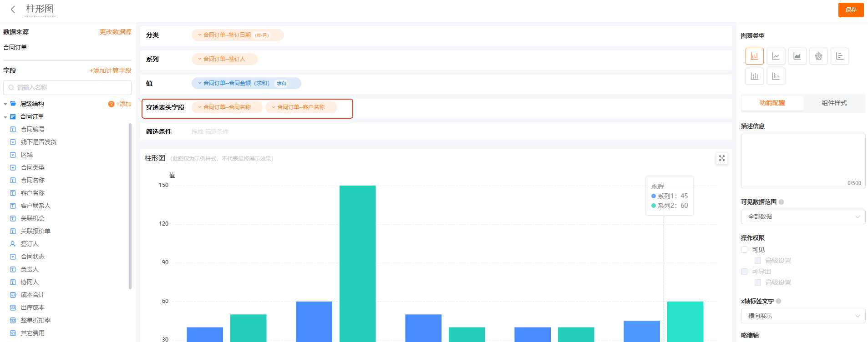Click the fullscreen expand icon on chart preview
The width and height of the screenshot is (868, 342).
721,158
